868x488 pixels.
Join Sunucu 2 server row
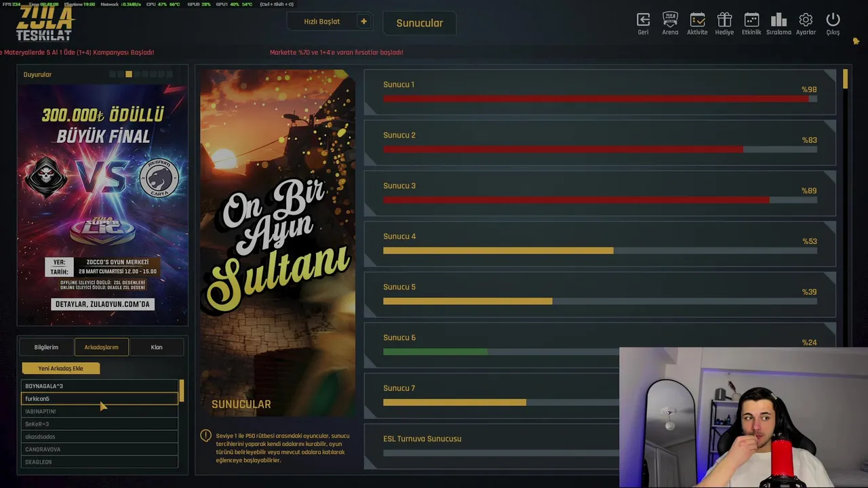click(x=600, y=143)
